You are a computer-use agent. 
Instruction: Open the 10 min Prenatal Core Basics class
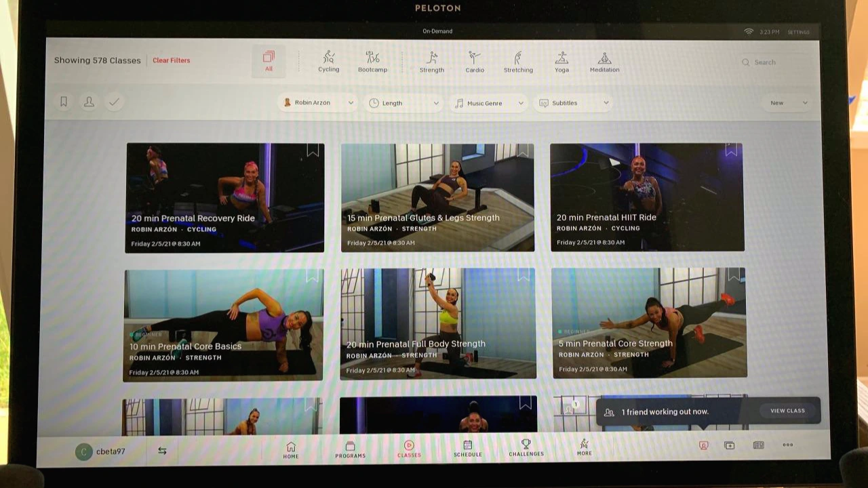223,325
